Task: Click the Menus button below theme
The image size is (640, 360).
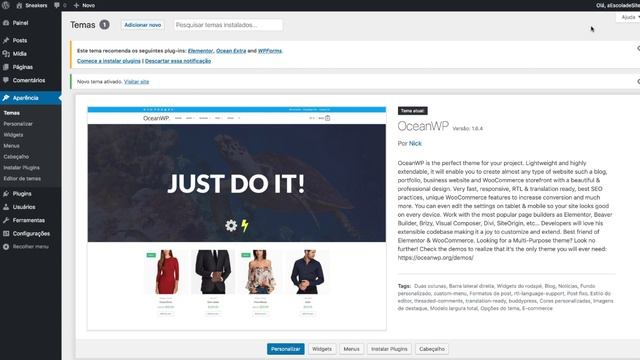Action: 351,349
